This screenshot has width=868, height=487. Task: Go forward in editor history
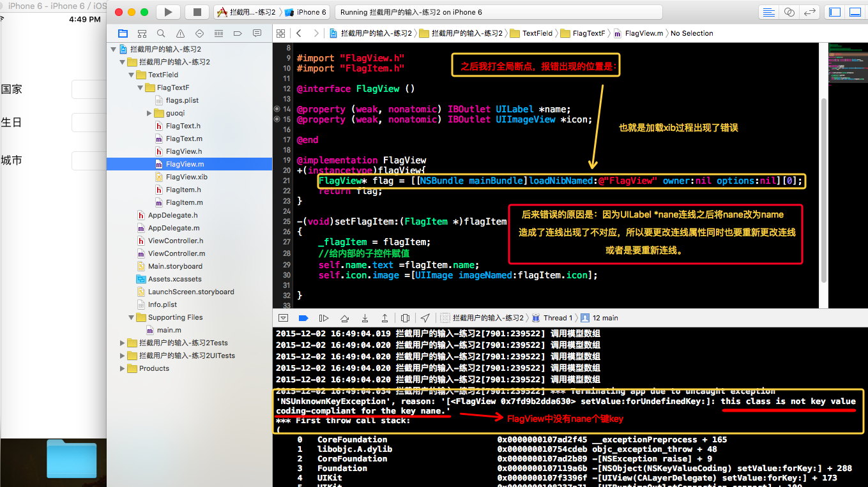[316, 33]
